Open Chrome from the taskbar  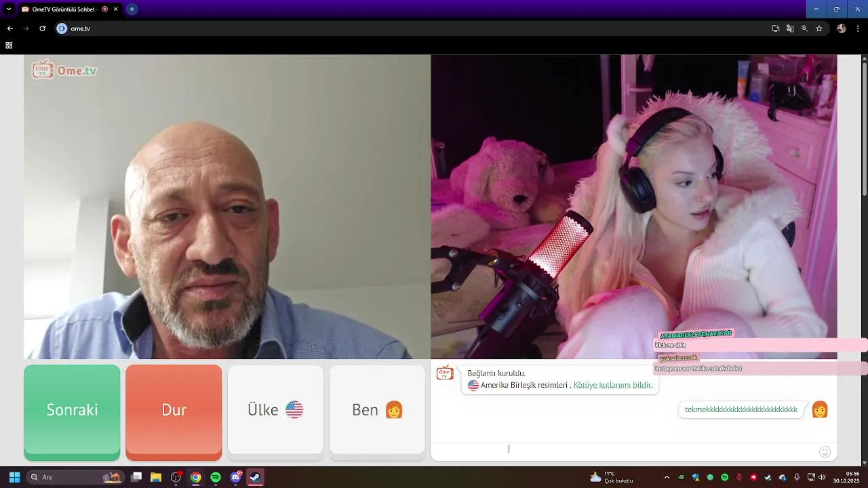click(x=195, y=477)
